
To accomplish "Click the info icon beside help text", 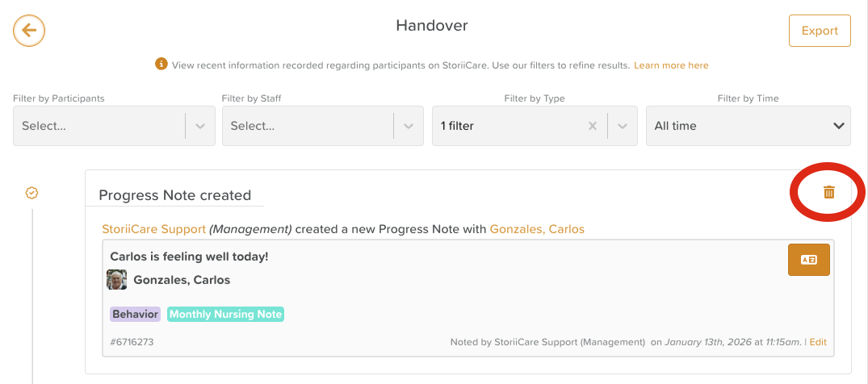I will (161, 65).
